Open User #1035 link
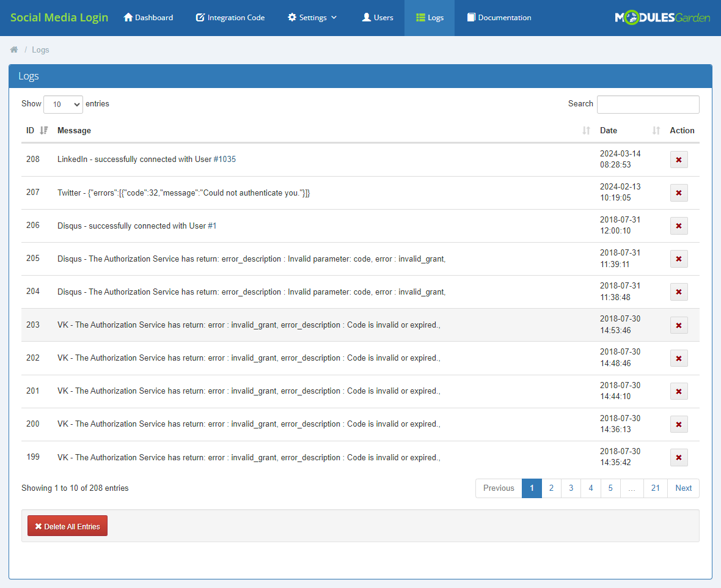This screenshot has height=588, width=721. click(x=224, y=159)
